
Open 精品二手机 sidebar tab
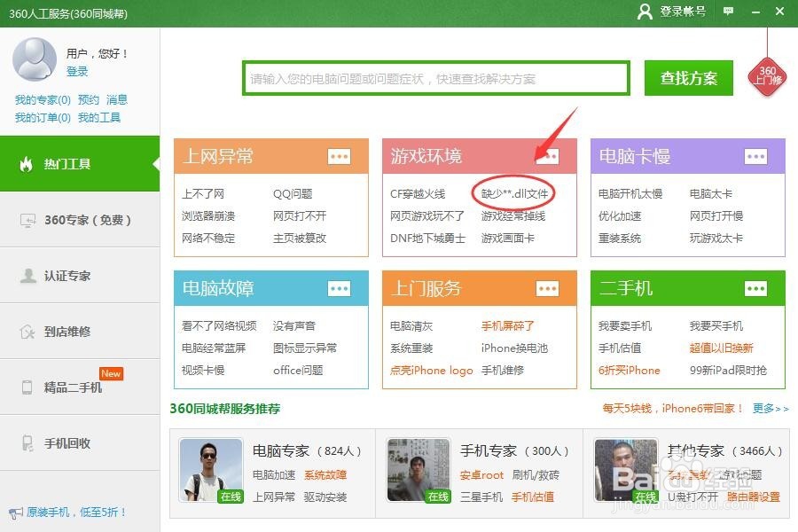pos(80,387)
